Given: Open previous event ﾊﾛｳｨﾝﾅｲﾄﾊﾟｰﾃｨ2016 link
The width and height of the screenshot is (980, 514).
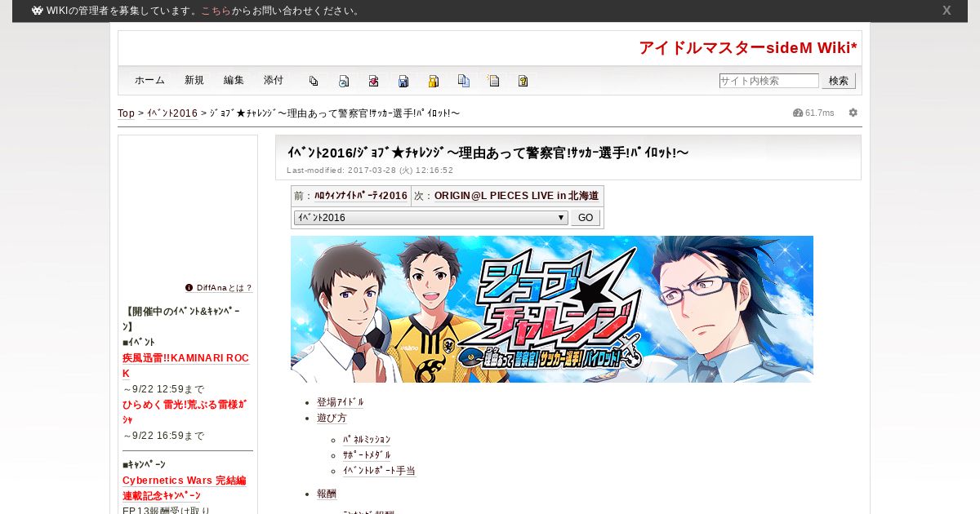Looking at the screenshot, I should (361, 196).
